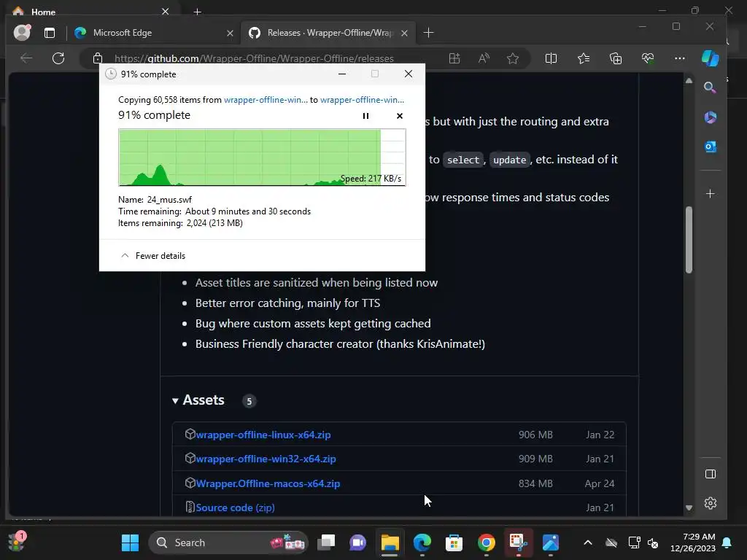Launch Copilot from Edge toolbar
Image resolution: width=747 pixels, height=560 pixels.
coord(710,58)
